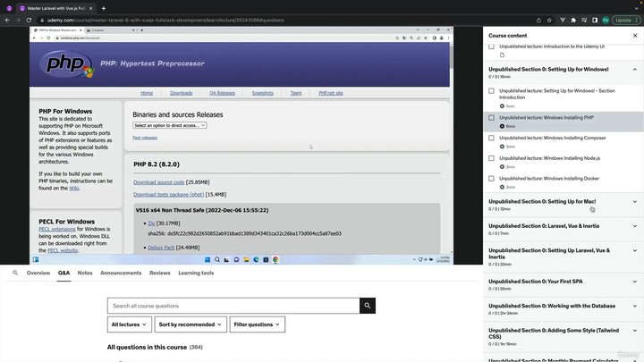Check the Windows Installing PHP lecture checkbox
The height and width of the screenshot is (362, 644).
(491, 118)
